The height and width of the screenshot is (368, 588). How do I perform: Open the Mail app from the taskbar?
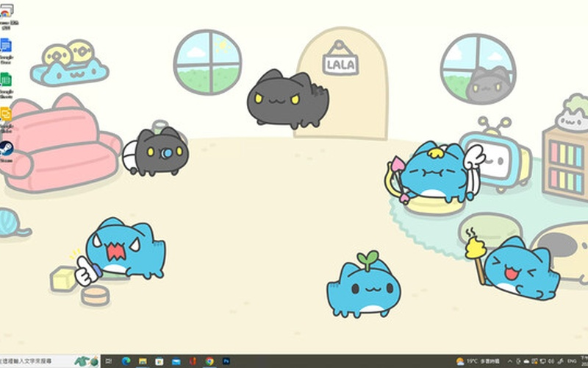[x=176, y=361]
